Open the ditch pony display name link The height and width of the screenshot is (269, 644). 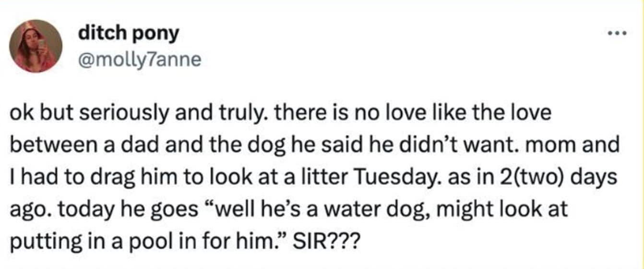128,33
